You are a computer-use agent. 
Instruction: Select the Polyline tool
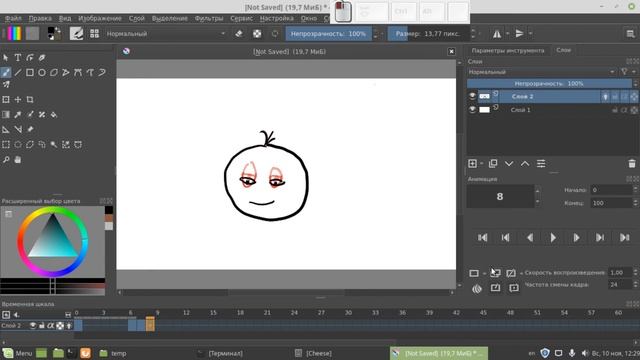pos(66,73)
